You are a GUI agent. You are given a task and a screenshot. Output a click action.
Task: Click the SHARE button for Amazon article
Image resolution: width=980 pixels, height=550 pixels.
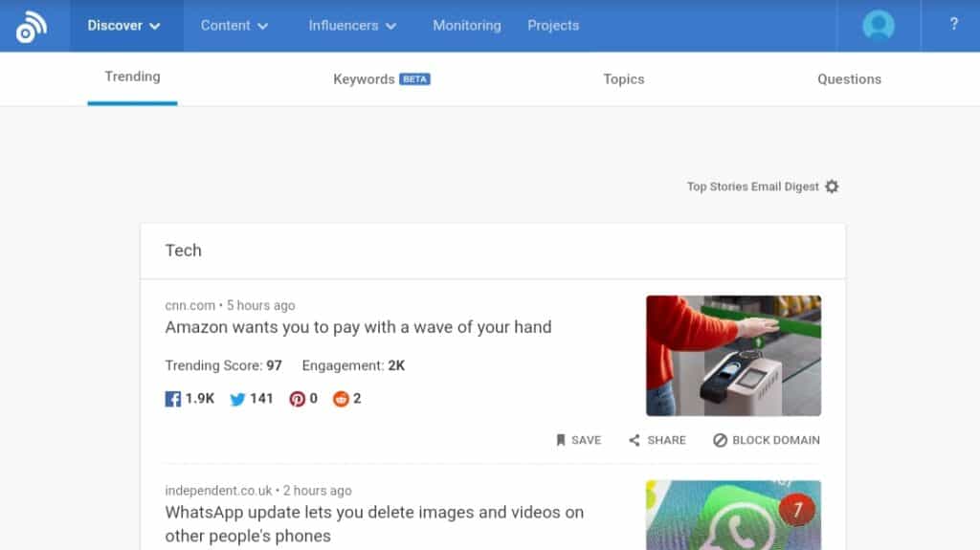(657, 440)
